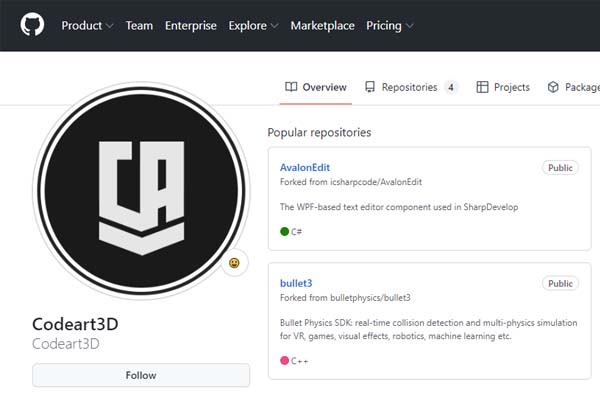Click the smiley status emoji icon
The width and height of the screenshot is (600, 400).
pyautogui.click(x=234, y=263)
